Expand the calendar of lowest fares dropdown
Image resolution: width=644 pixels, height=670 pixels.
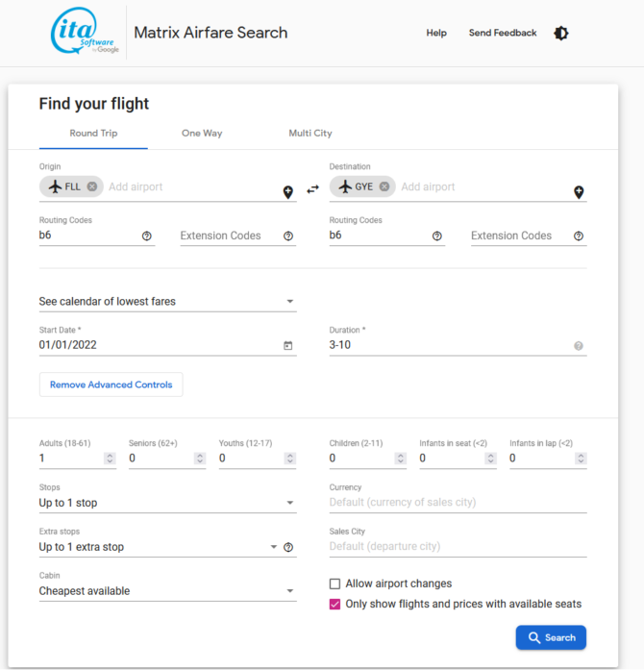[x=167, y=302]
